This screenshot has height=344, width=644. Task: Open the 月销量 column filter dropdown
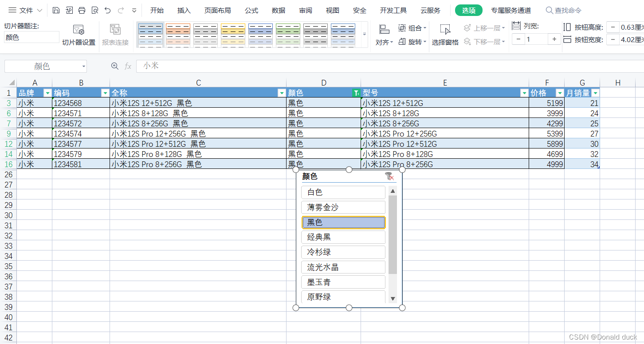595,93
